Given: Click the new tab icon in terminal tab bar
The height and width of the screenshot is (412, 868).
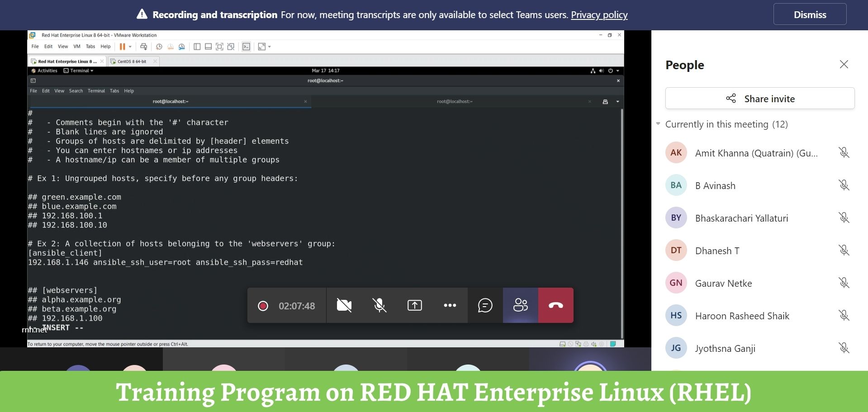Looking at the screenshot, I should [605, 102].
